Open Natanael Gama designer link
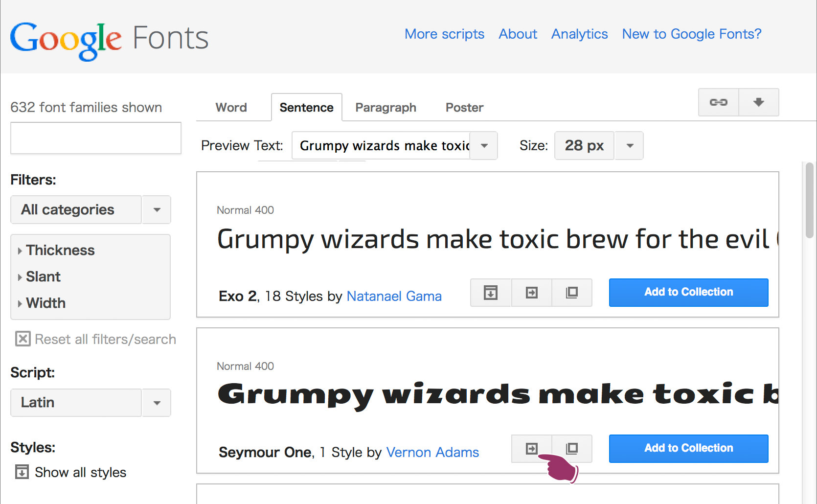 (x=394, y=296)
